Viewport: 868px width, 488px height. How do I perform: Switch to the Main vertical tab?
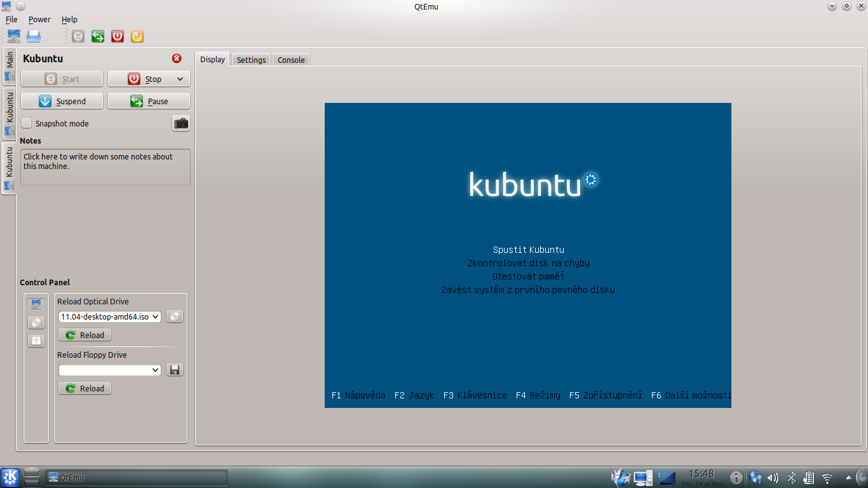tap(10, 66)
